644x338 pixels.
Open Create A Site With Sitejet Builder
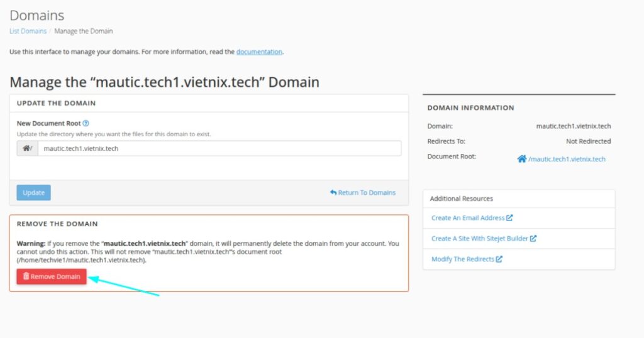coord(480,239)
